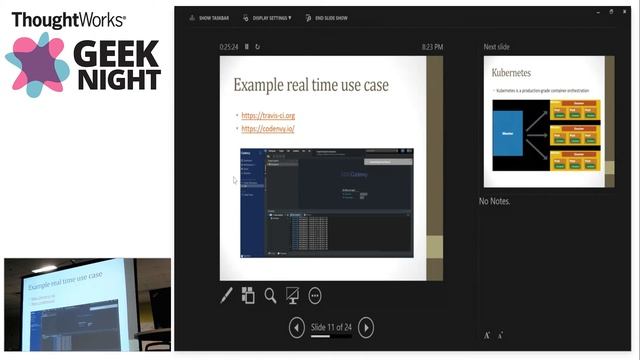This screenshot has width=640, height=360.
Task: Click the No Notes text area
Action: point(494,201)
